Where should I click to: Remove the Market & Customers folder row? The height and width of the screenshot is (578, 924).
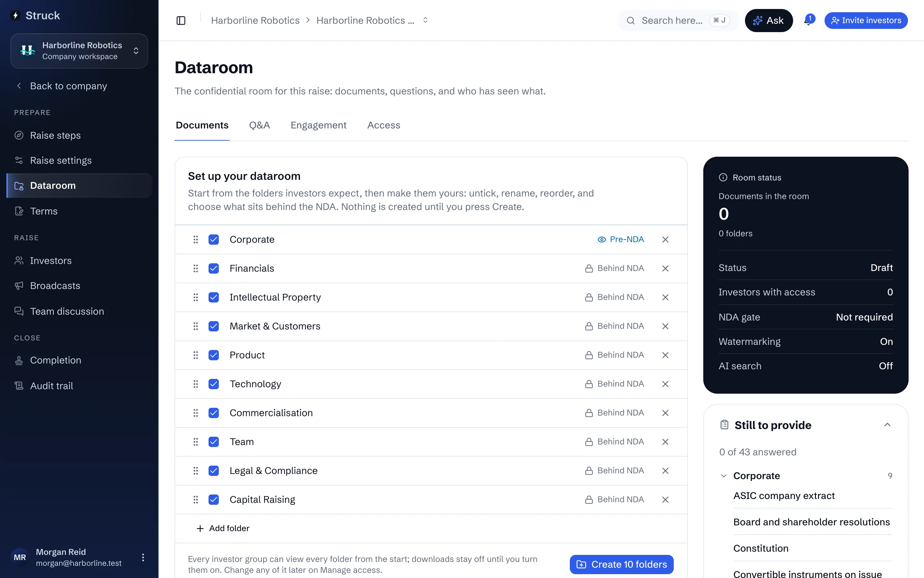point(665,327)
